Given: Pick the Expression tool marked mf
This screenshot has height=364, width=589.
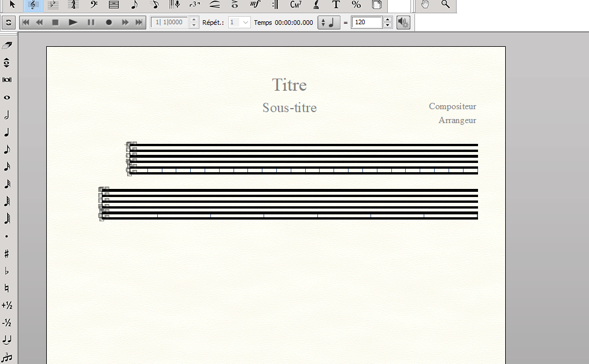Looking at the screenshot, I should coord(255,5).
